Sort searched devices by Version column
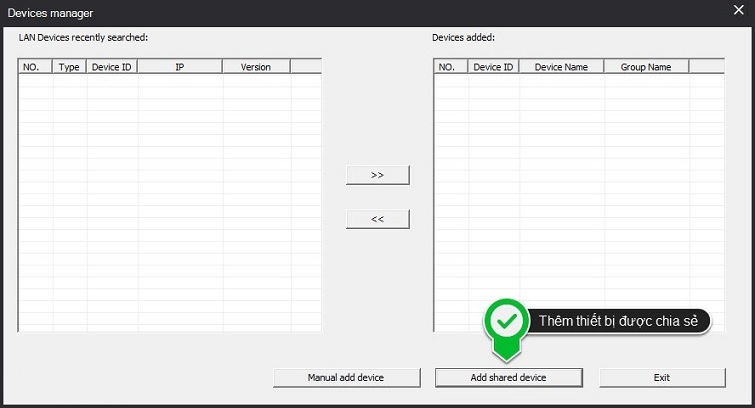The height and width of the screenshot is (408, 755). coord(255,67)
